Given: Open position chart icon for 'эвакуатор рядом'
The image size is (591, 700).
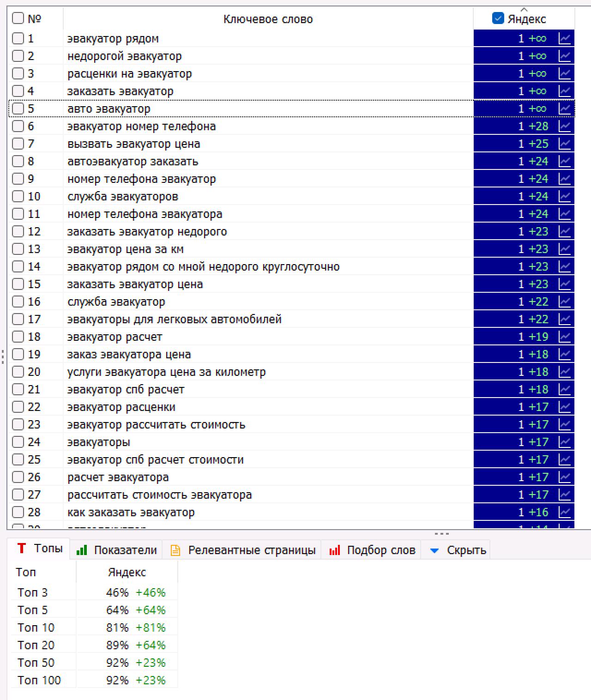Looking at the screenshot, I should (x=565, y=38).
